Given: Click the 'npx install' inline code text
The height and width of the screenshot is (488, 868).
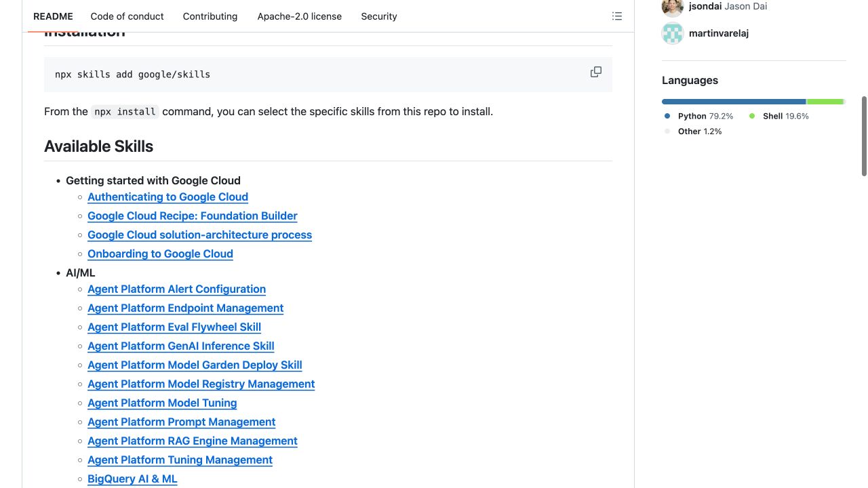Looking at the screenshot, I should [125, 111].
